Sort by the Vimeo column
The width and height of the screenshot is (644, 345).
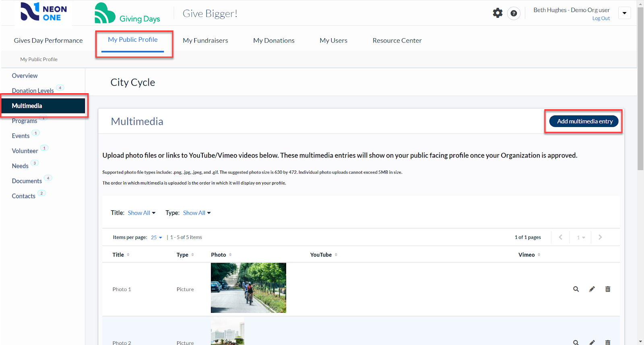point(529,255)
